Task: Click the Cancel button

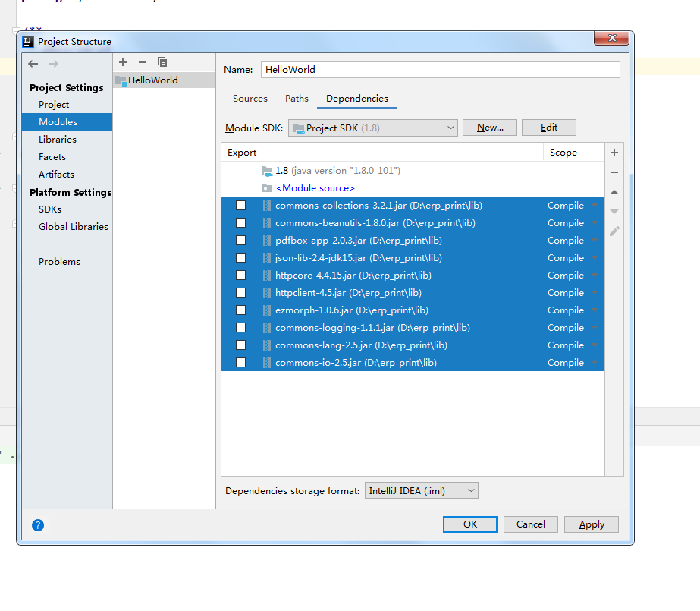Action: pyautogui.click(x=530, y=524)
